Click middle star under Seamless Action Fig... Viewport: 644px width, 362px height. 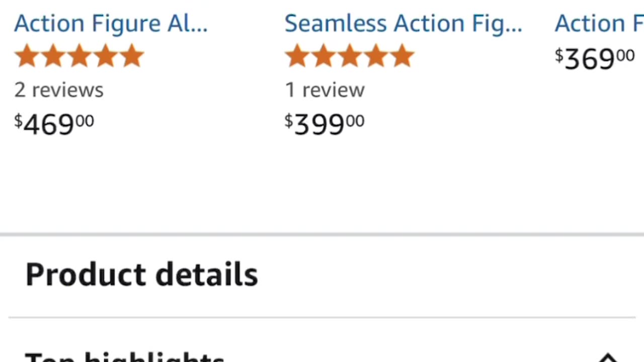pos(350,56)
